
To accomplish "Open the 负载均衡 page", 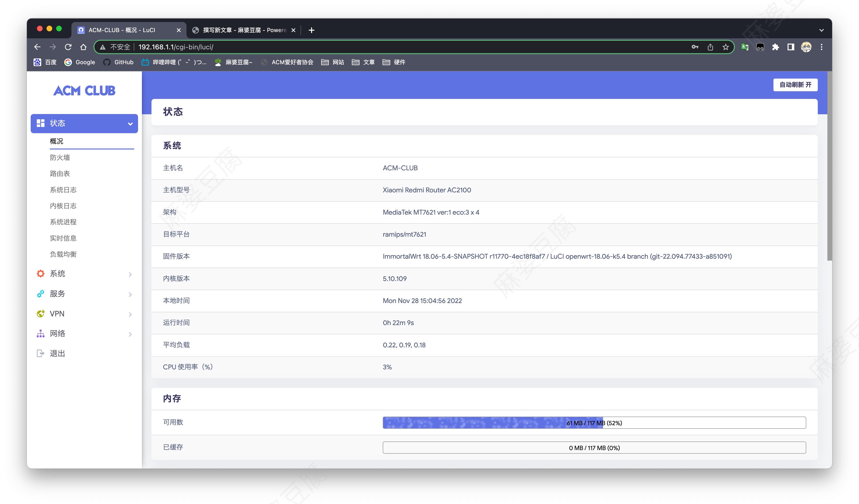I will coord(63,254).
